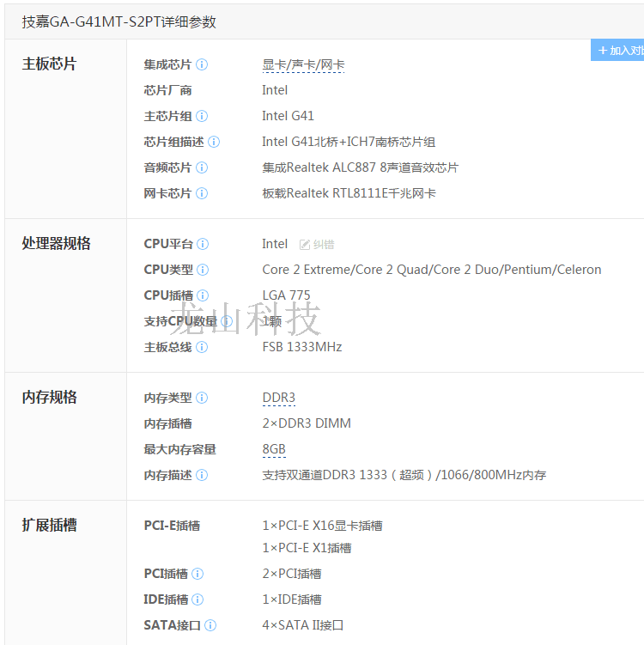Click the info icon beside 主板总线
This screenshot has height=645, width=644.
point(202,347)
